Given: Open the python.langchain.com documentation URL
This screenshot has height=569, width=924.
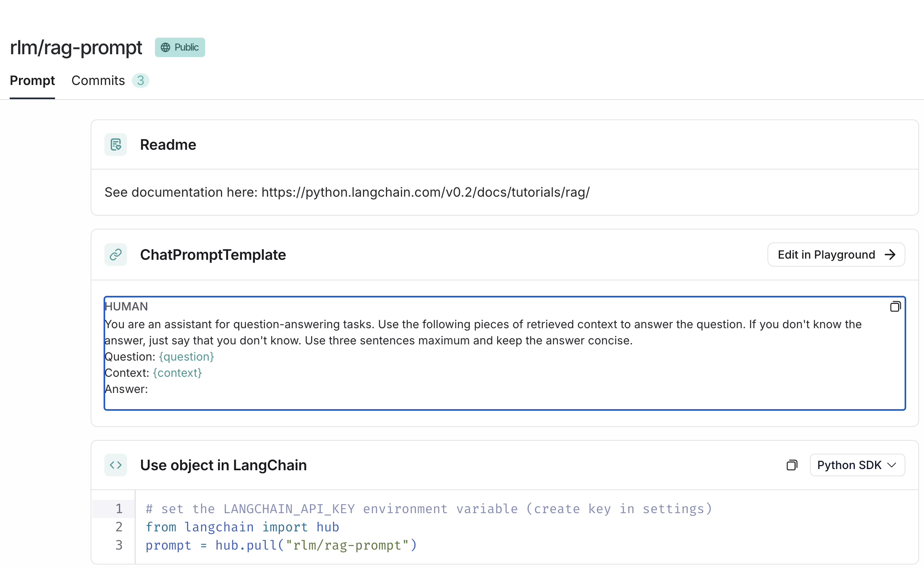Looking at the screenshot, I should 426,192.
